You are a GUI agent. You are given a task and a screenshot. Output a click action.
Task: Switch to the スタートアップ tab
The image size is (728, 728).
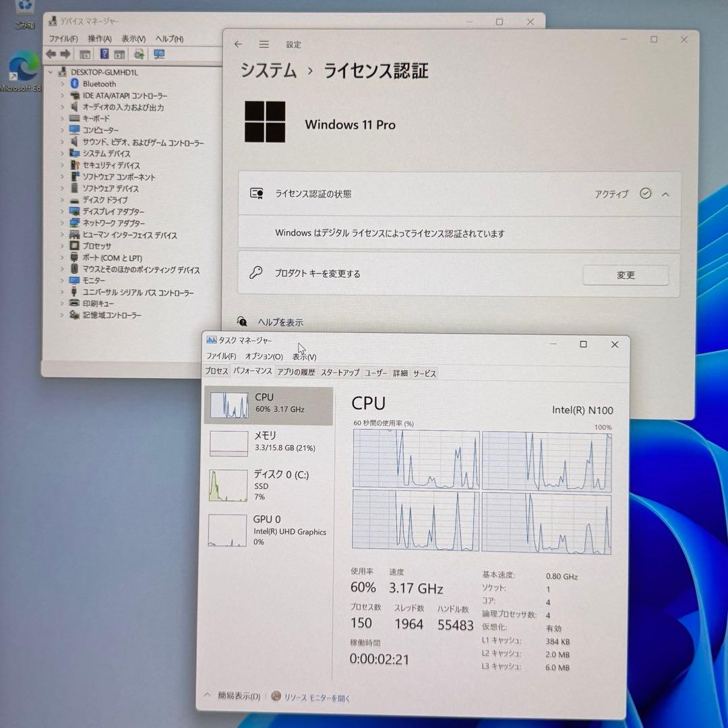pos(340,372)
